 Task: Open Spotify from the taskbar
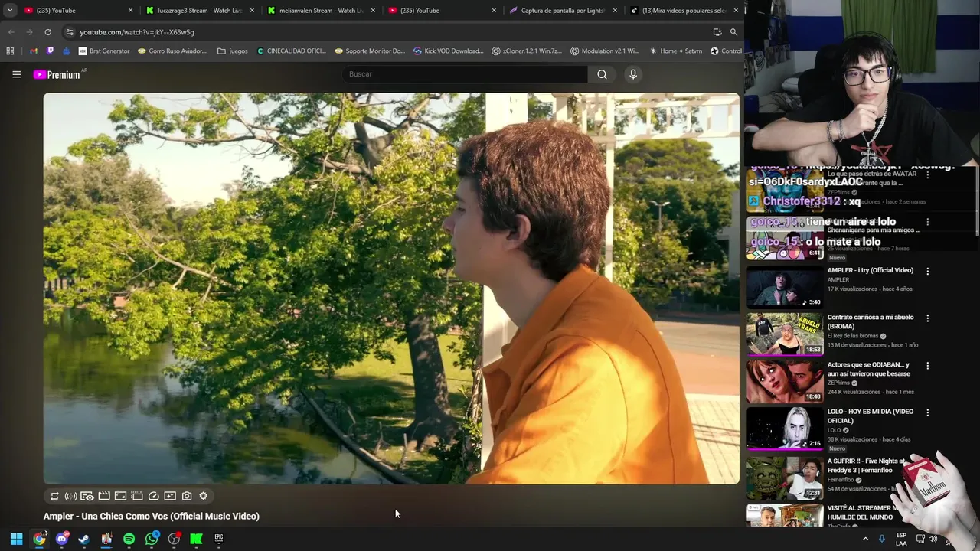tap(129, 539)
